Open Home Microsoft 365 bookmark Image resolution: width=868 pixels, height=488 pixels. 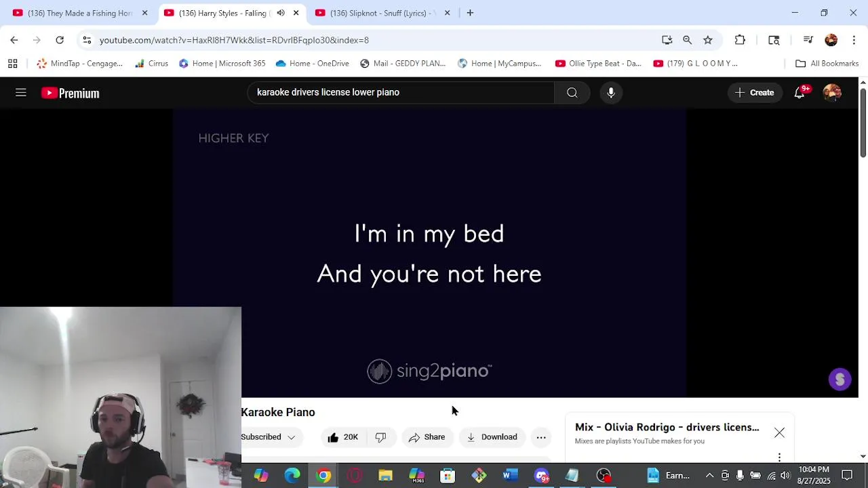pyautogui.click(x=222, y=64)
